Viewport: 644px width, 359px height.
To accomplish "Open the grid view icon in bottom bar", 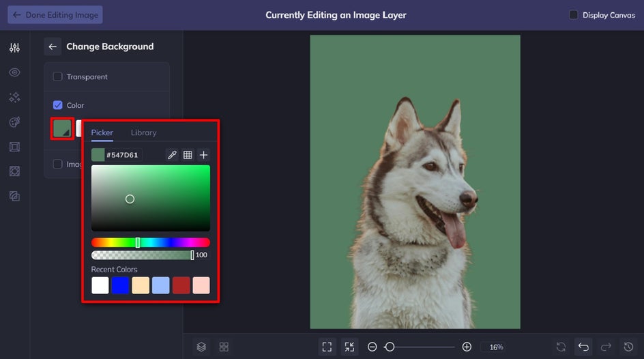I will click(224, 347).
